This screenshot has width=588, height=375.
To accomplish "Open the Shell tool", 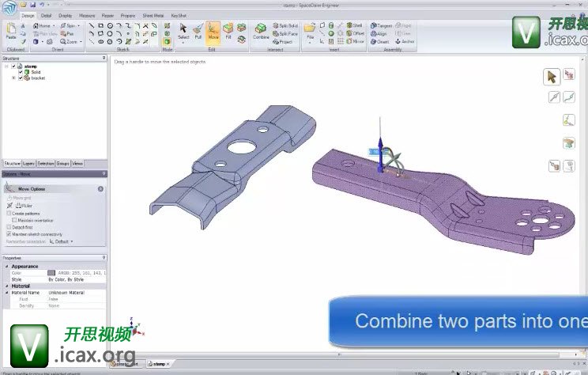I will pyautogui.click(x=354, y=25).
